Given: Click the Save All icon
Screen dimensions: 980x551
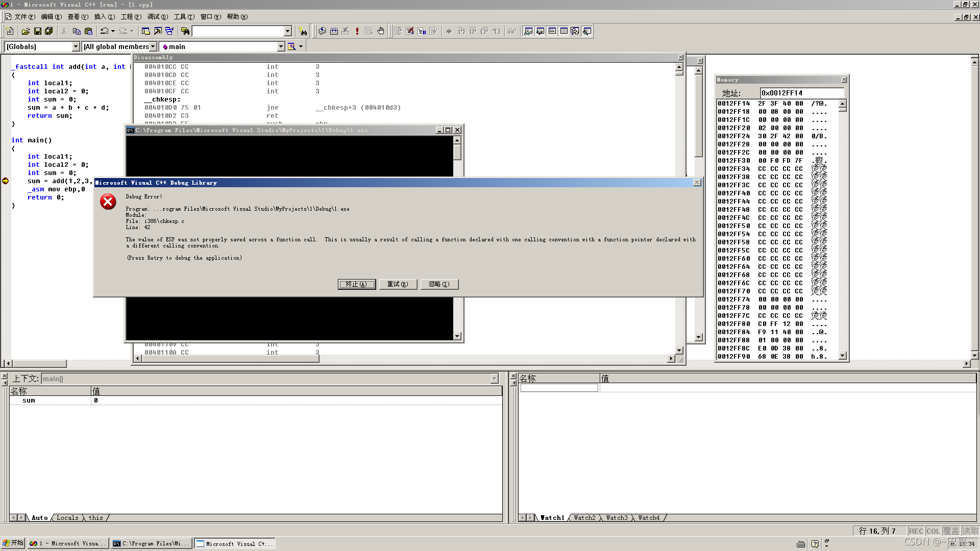Looking at the screenshot, I should 49,32.
